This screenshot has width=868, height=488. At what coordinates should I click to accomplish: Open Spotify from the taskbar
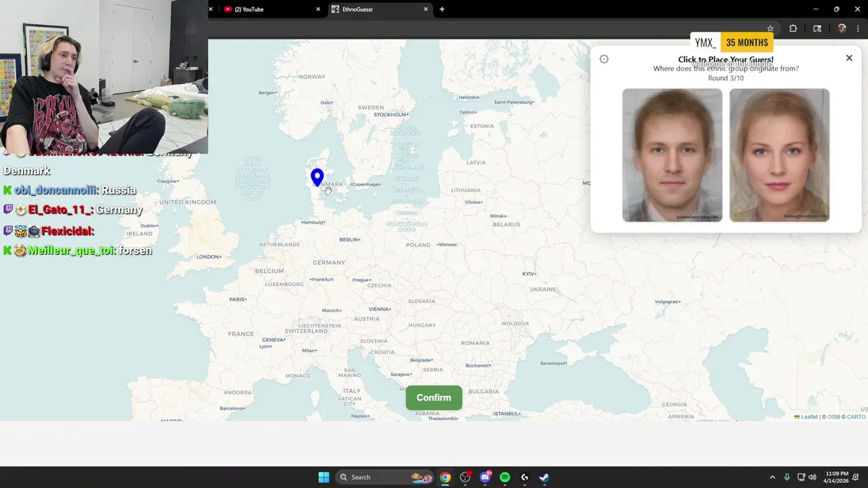click(505, 477)
